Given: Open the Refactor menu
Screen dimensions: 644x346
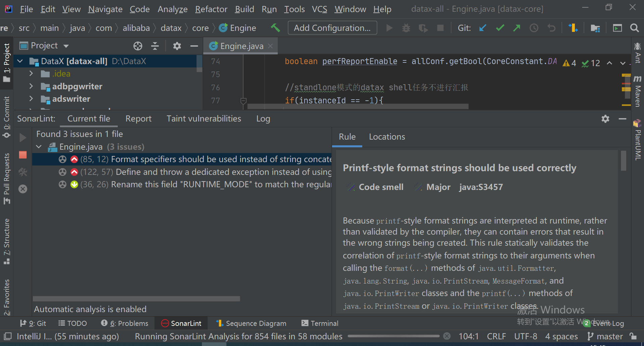Looking at the screenshot, I should 211,9.
